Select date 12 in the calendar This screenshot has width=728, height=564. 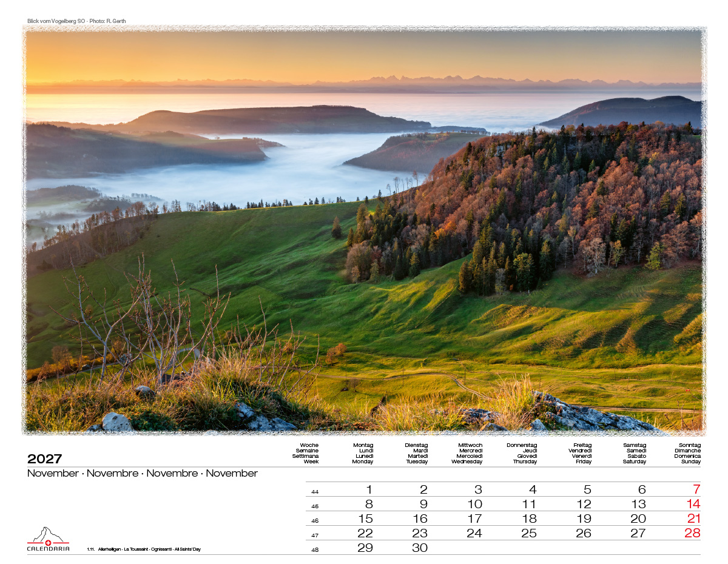point(584,504)
